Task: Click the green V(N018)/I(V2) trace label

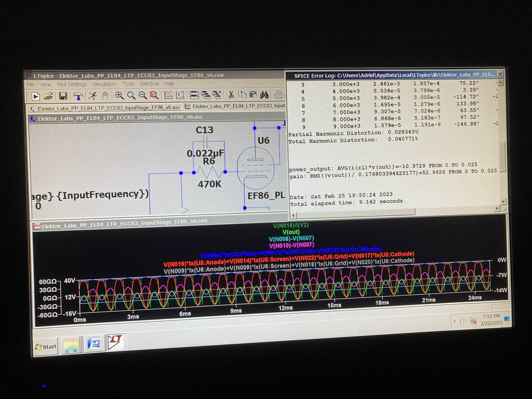Action: pos(291,225)
